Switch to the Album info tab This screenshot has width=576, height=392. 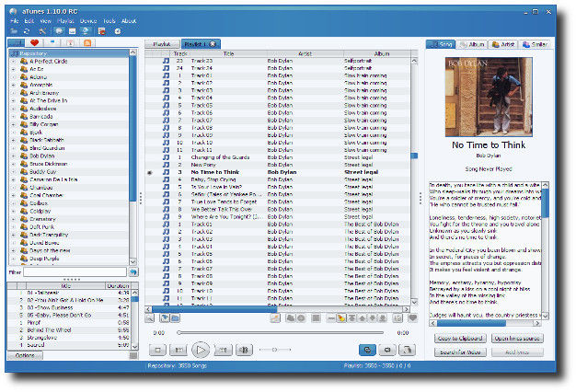[x=472, y=44]
